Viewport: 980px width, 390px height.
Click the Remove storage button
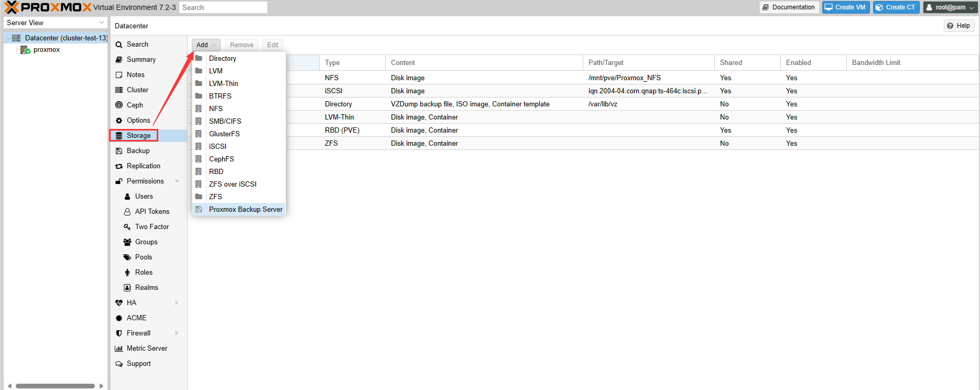[242, 45]
